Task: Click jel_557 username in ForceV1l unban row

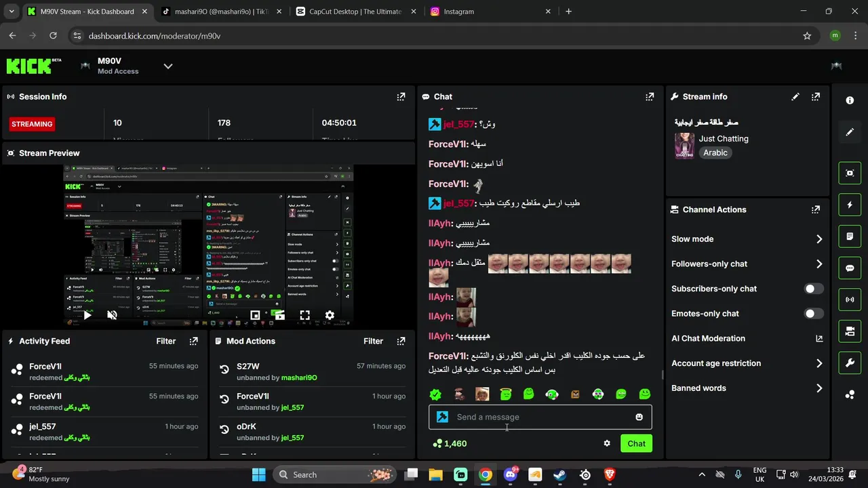Action: click(292, 407)
